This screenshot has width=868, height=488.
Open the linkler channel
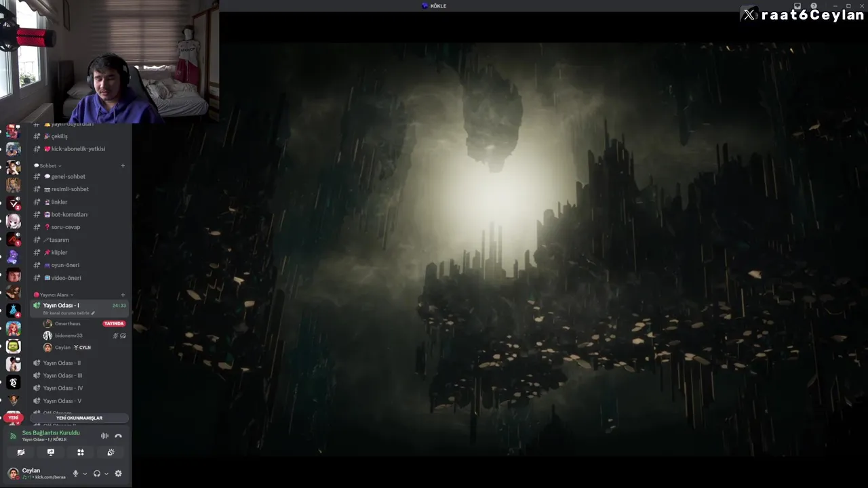click(x=78, y=202)
